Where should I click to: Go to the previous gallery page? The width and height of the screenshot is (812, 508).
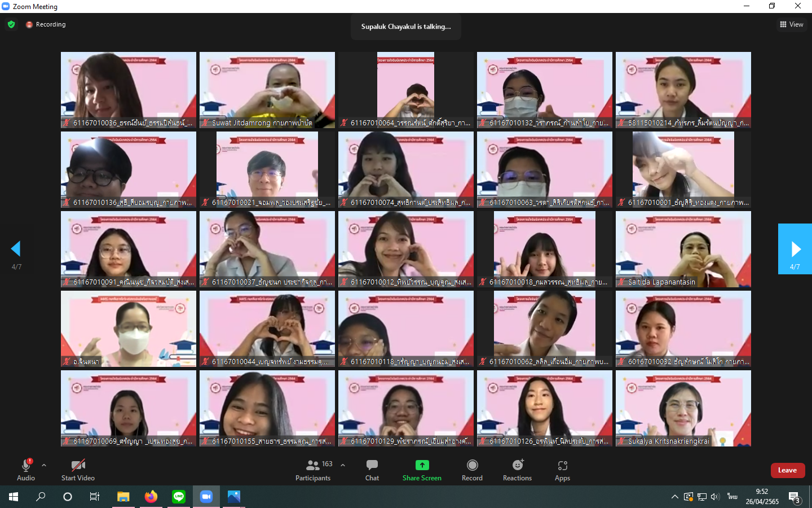point(16,249)
